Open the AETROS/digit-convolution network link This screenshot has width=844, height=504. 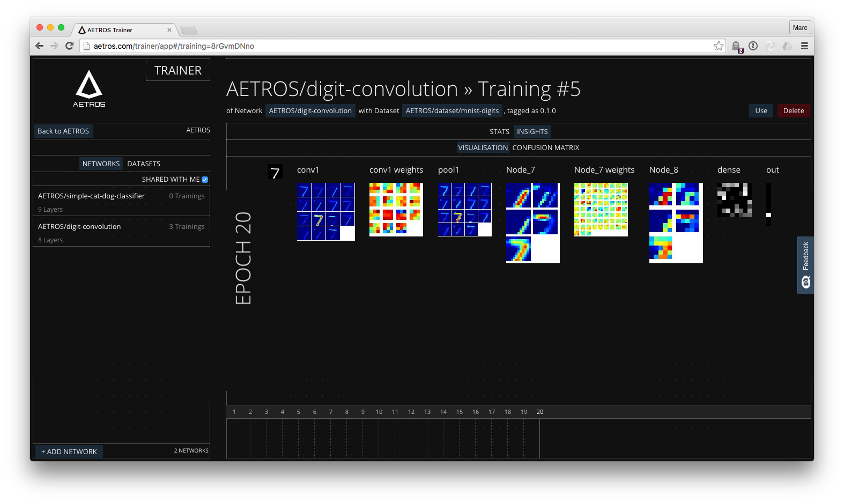310,110
